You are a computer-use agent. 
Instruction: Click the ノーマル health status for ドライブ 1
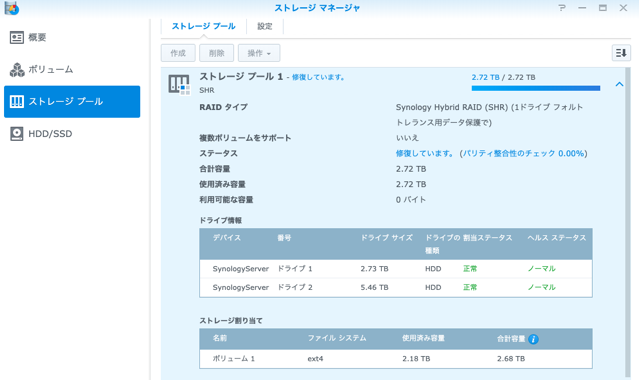(x=542, y=269)
